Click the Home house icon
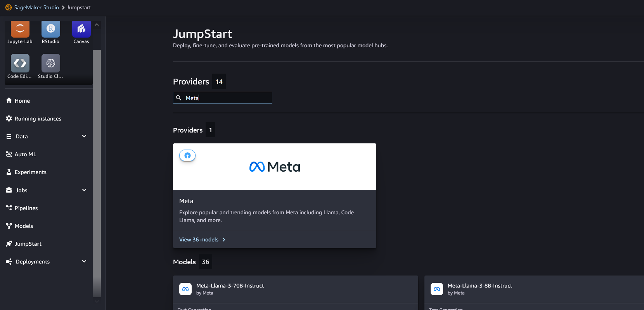 click(9, 100)
